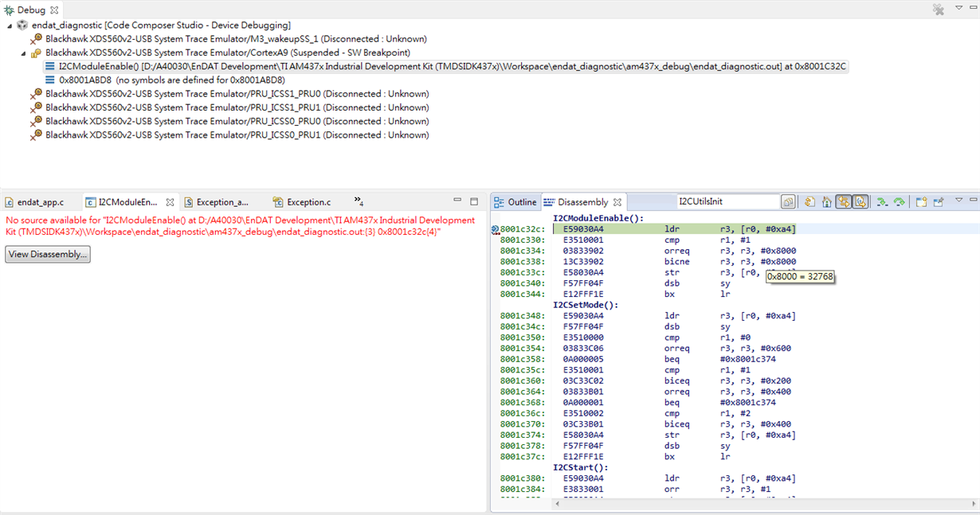
Task: Click the disconnected icon for M3_wakeupSS_1
Action: 36,39
